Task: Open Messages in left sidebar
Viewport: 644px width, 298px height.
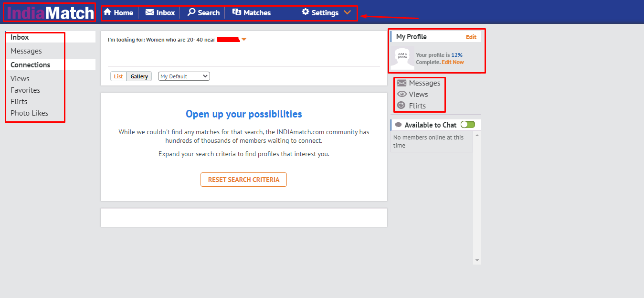Action: pyautogui.click(x=26, y=51)
